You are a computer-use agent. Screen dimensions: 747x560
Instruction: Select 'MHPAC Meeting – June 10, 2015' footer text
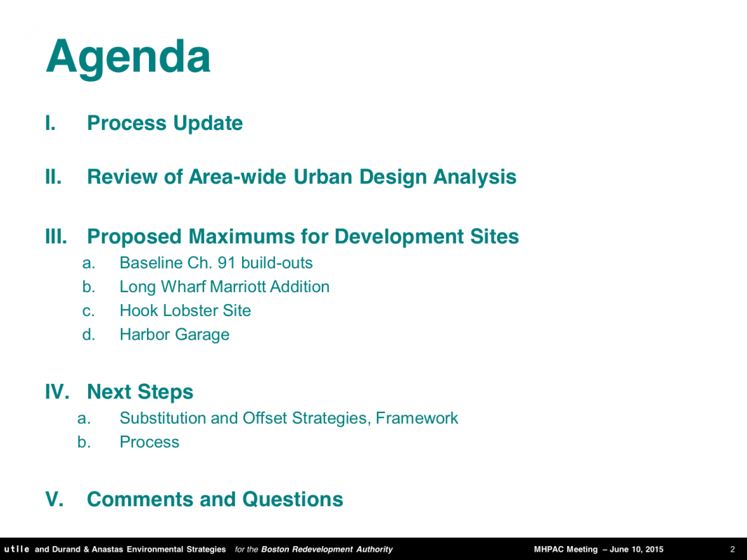(599, 549)
